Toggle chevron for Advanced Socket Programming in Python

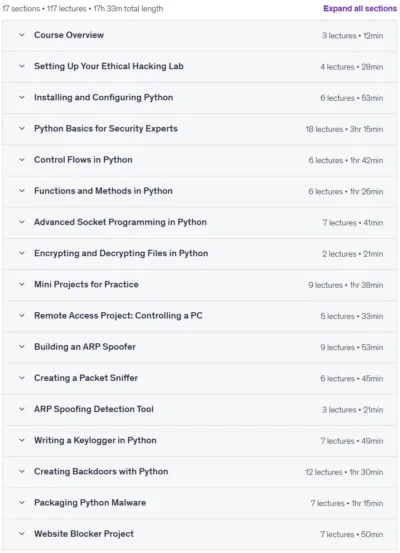click(x=22, y=222)
